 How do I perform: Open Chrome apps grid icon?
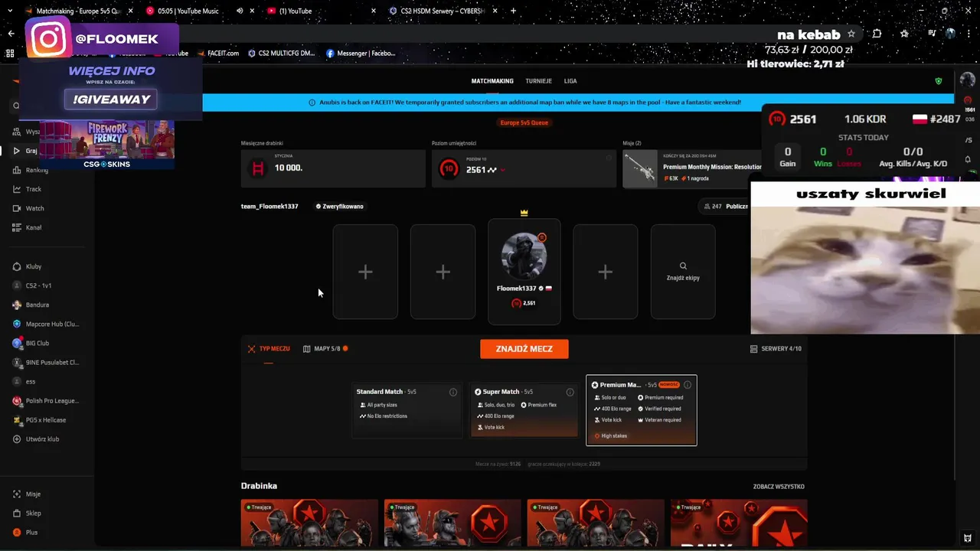tap(10, 54)
